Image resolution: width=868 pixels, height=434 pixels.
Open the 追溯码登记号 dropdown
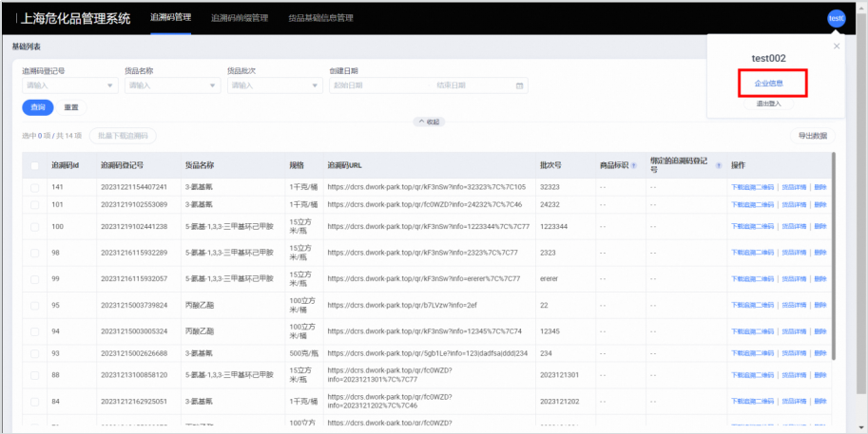tap(69, 85)
